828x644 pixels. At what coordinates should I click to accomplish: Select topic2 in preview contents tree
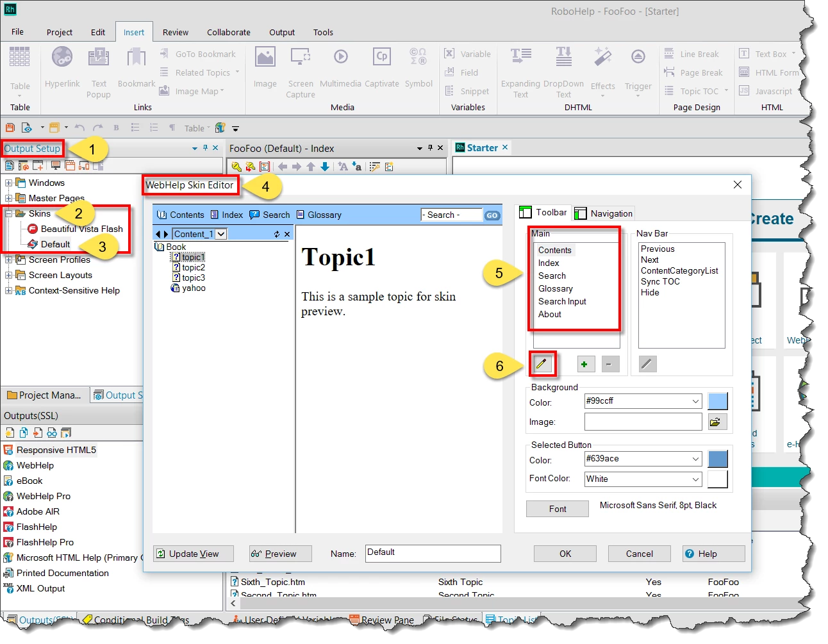[x=194, y=267]
